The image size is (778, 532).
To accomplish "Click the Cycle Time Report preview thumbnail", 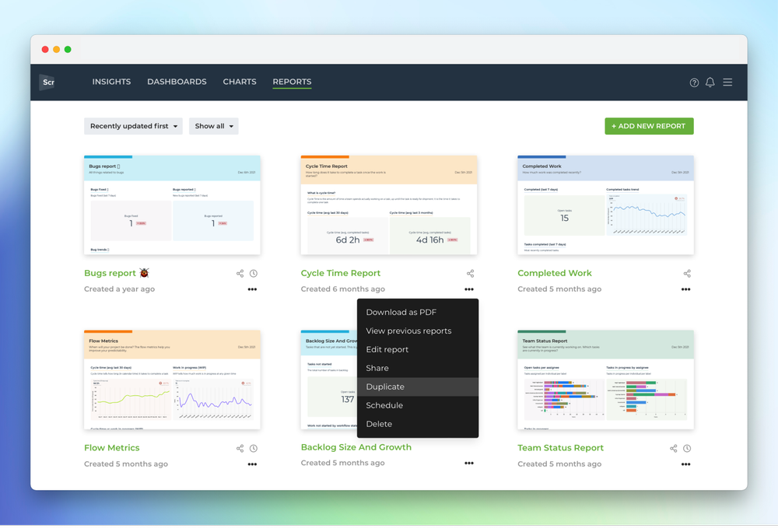I will tap(389, 205).
